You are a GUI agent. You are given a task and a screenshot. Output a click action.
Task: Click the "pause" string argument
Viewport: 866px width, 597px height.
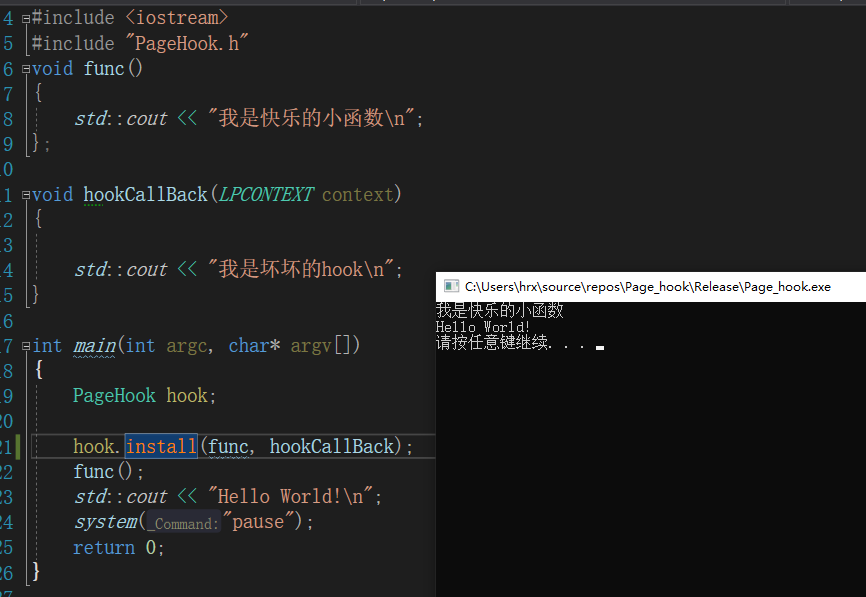(258, 521)
